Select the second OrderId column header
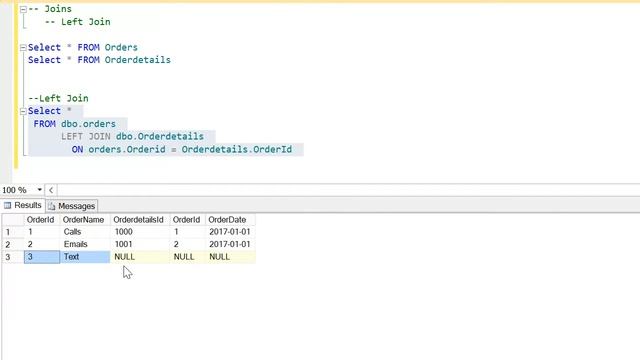 pyautogui.click(x=188, y=220)
